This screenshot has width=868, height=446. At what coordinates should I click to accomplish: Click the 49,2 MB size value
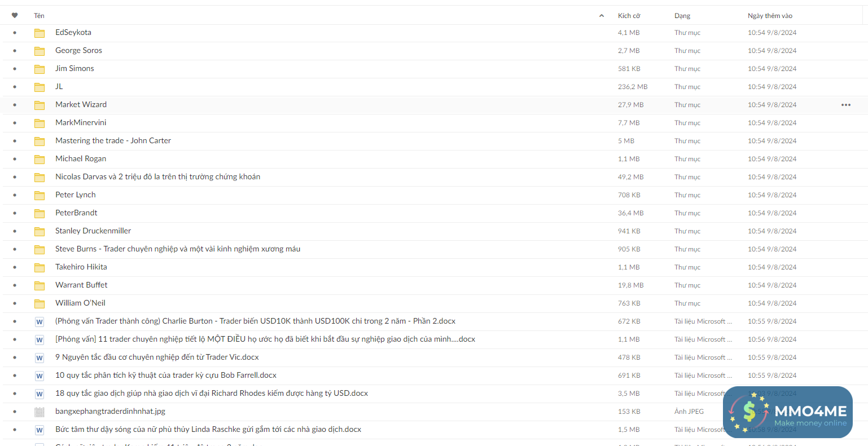click(631, 177)
